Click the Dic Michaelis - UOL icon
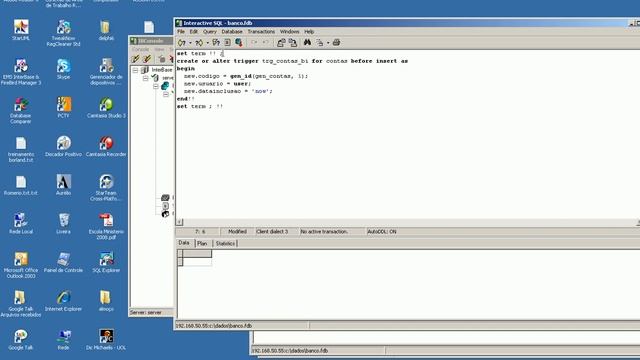This screenshot has width=640, height=360. (106, 340)
